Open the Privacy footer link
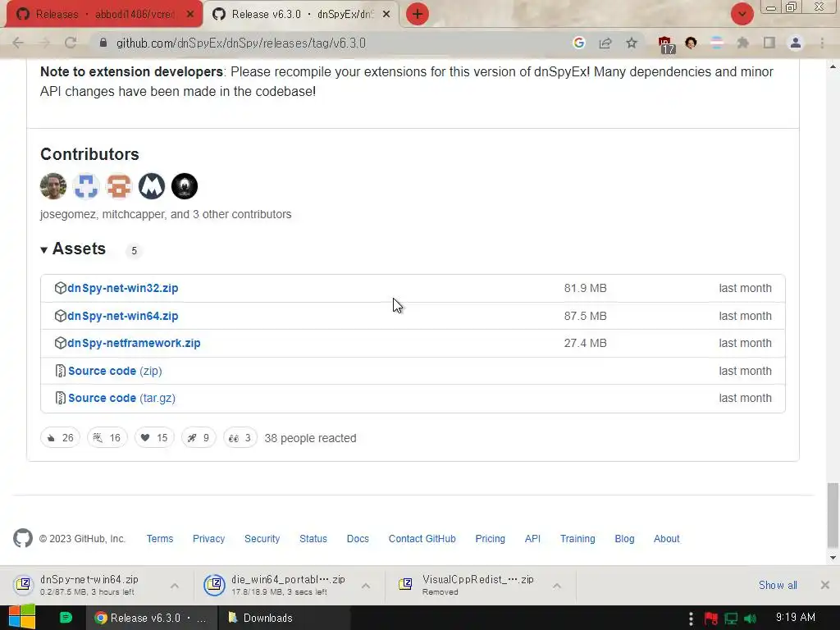840x630 pixels. 208,538
